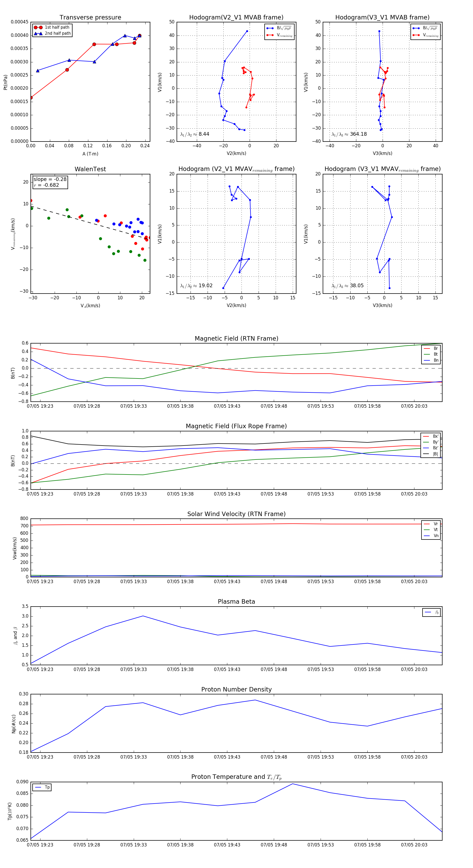This screenshot has height=868, width=473.
Task: Select the "Bx'" legend entry
Action: (x=431, y=436)
